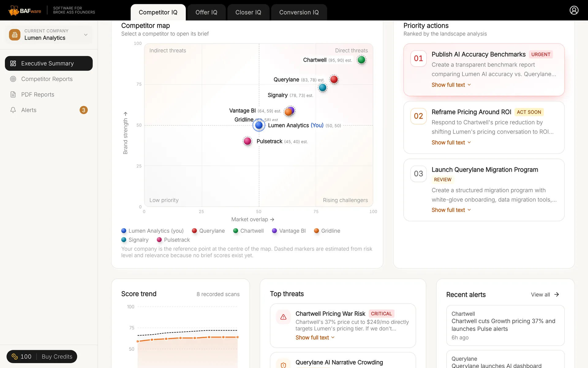Click the Chartwell Pricing War Risk warning icon
Screen dimensions: 588x368
[x=283, y=317]
